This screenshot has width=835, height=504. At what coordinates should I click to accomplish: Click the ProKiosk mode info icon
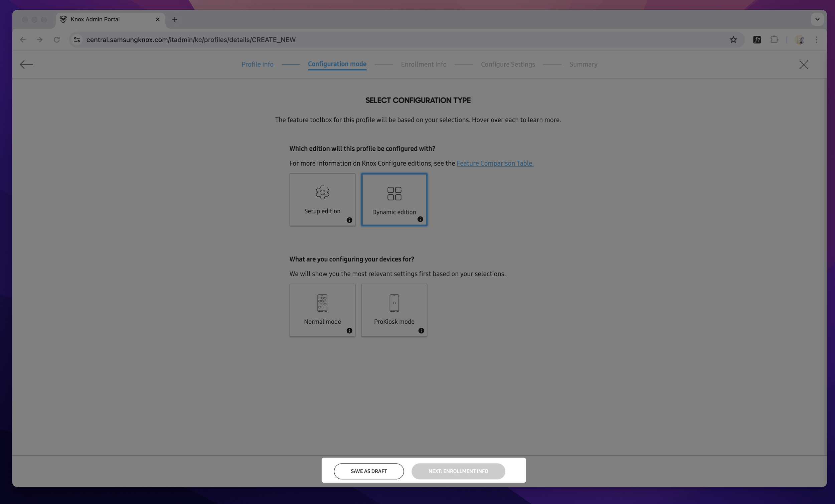click(x=421, y=331)
